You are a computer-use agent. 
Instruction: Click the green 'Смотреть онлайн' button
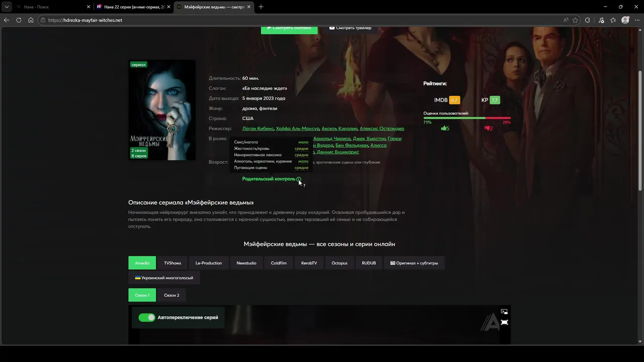coord(289,28)
